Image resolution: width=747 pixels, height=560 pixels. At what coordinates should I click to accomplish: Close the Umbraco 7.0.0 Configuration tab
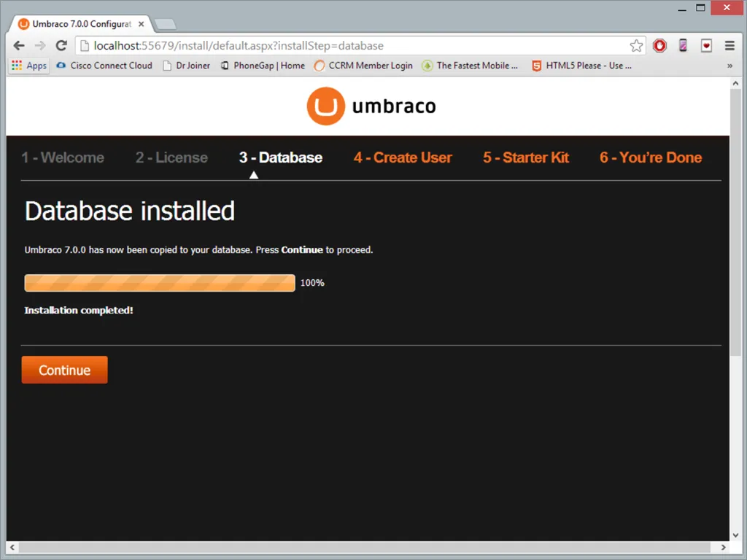142,24
